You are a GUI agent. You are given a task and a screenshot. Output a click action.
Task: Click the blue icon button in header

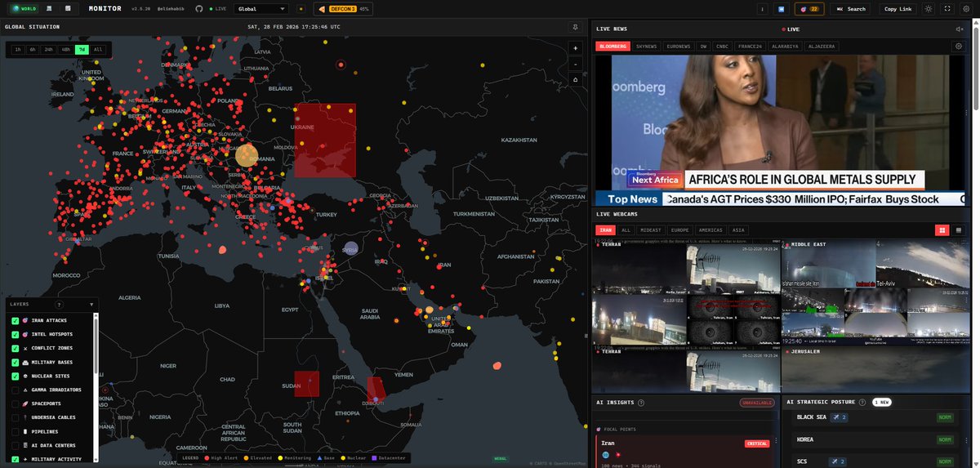coord(781,8)
